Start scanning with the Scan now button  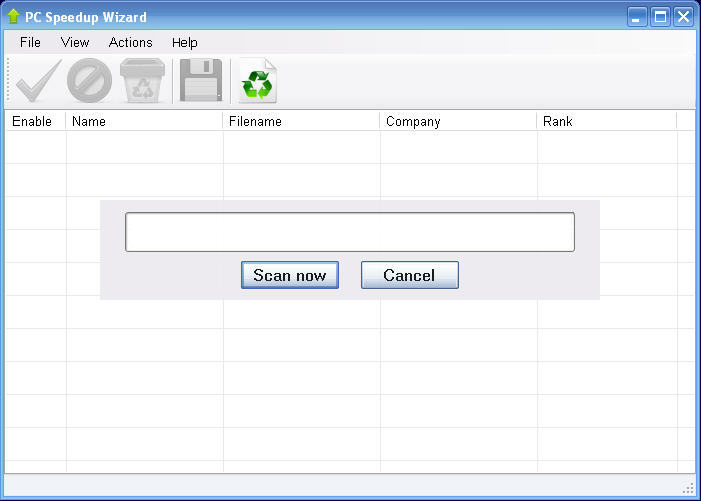click(290, 275)
